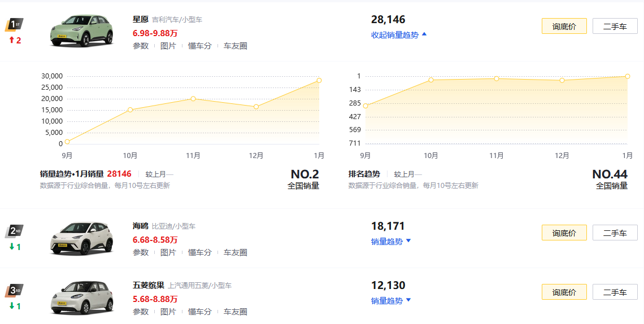
Task: Click the November point on sales chart
Action: [x=193, y=98]
